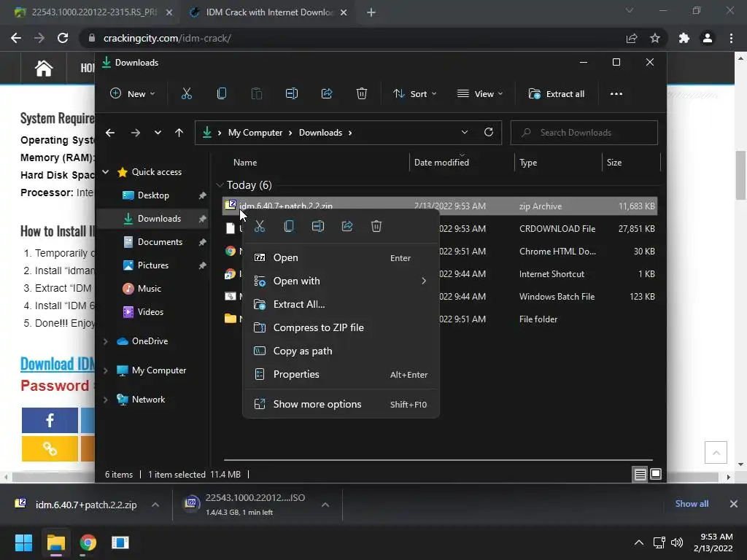Screen dimensions: 747x560
Task: Click the Share icon in context menu
Action: (x=347, y=226)
